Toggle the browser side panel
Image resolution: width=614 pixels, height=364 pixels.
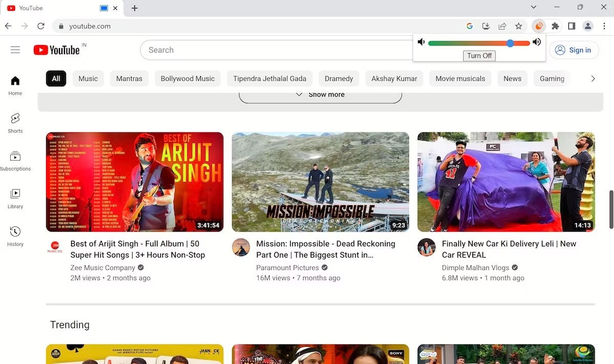pos(572,26)
